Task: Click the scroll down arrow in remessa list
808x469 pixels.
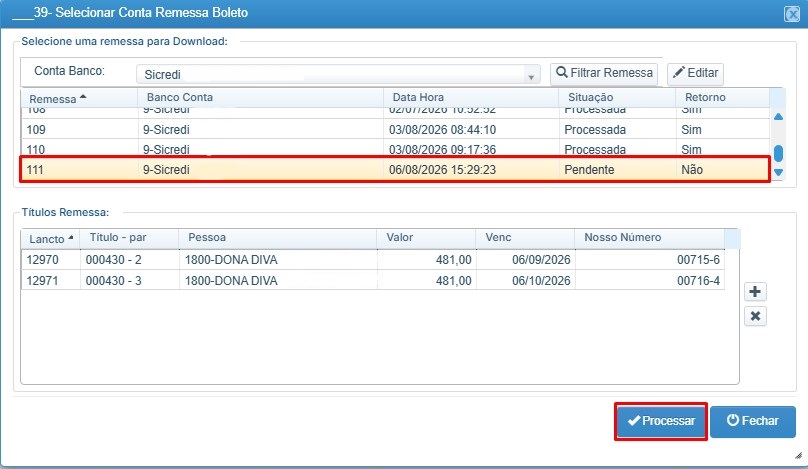Action: (778, 173)
